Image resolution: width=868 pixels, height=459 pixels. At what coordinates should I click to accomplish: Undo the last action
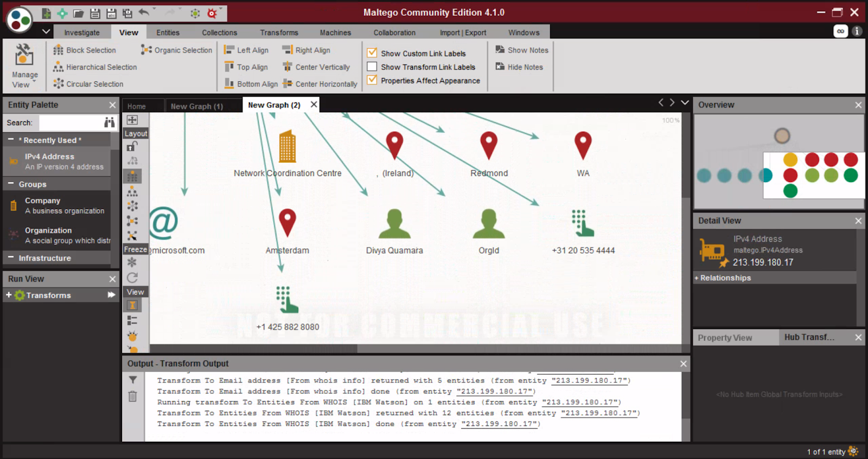(144, 12)
